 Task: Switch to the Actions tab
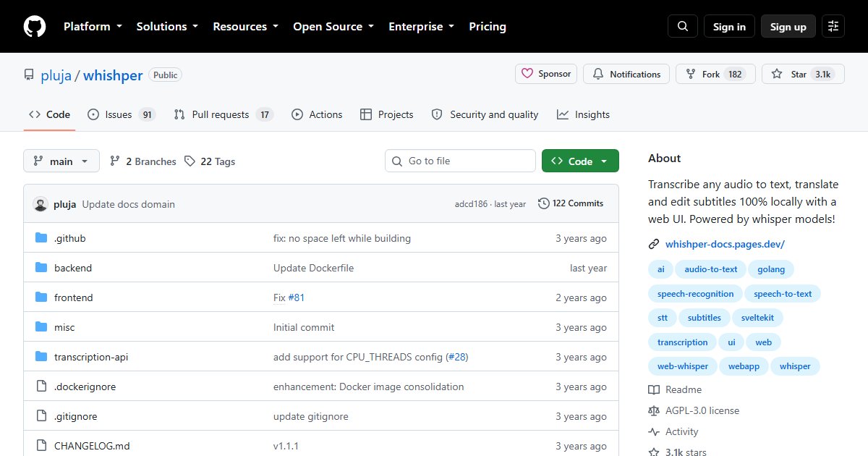317,114
